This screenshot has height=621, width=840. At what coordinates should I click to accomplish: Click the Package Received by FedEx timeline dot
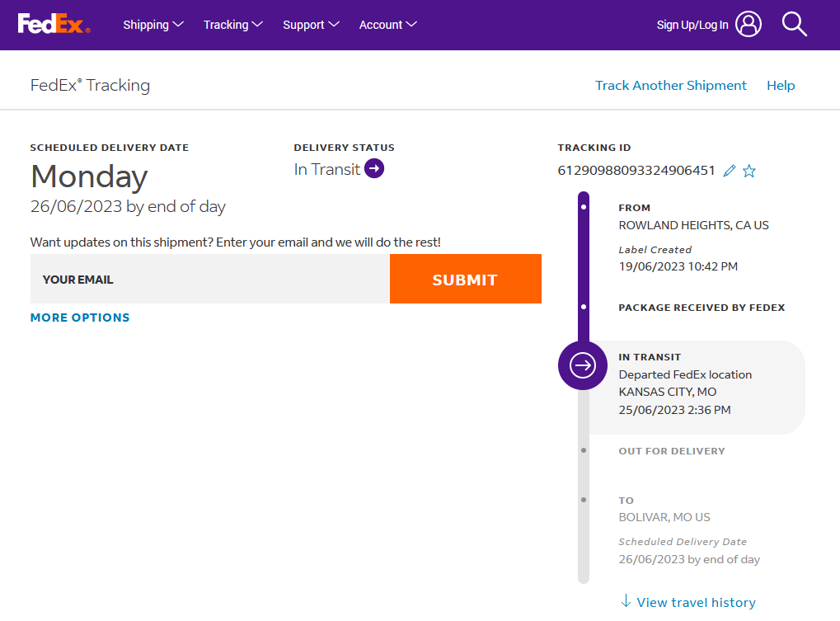(584, 307)
